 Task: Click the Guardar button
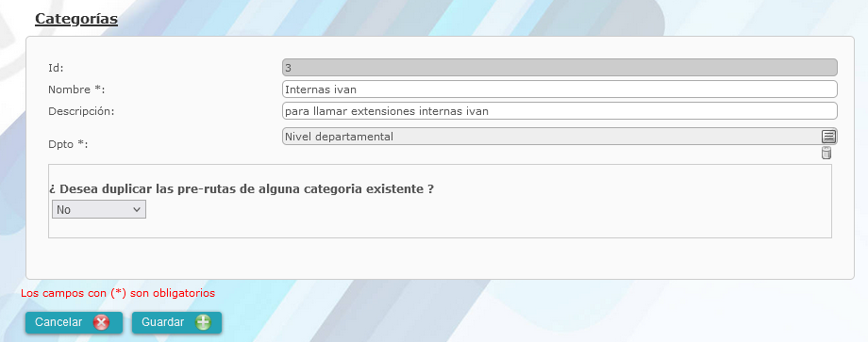[176, 322]
